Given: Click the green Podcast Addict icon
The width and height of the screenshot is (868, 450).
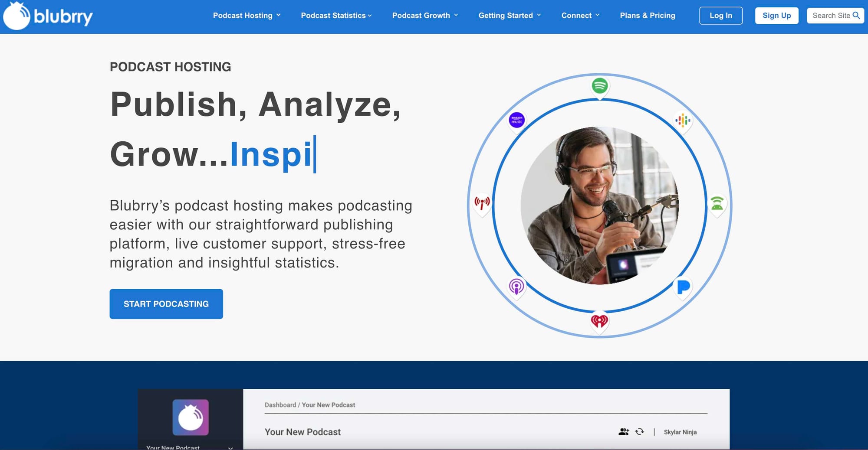Looking at the screenshot, I should (717, 203).
